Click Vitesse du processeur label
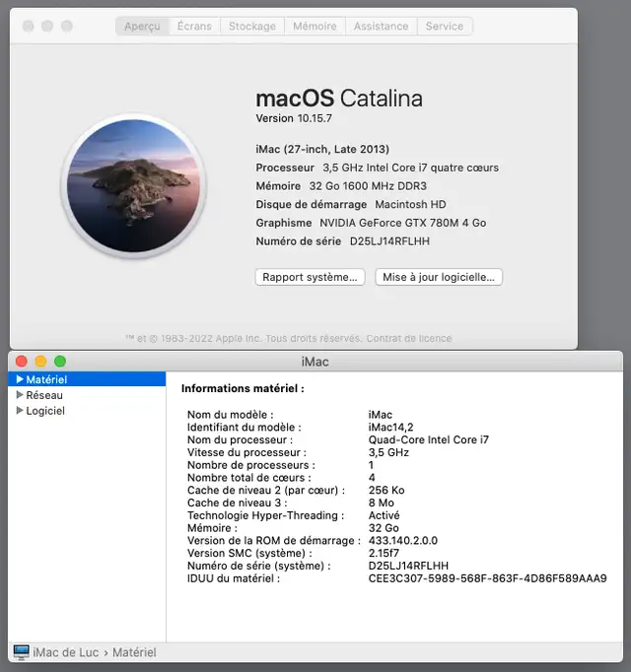Viewport: 631px width, 672px height. tap(246, 452)
